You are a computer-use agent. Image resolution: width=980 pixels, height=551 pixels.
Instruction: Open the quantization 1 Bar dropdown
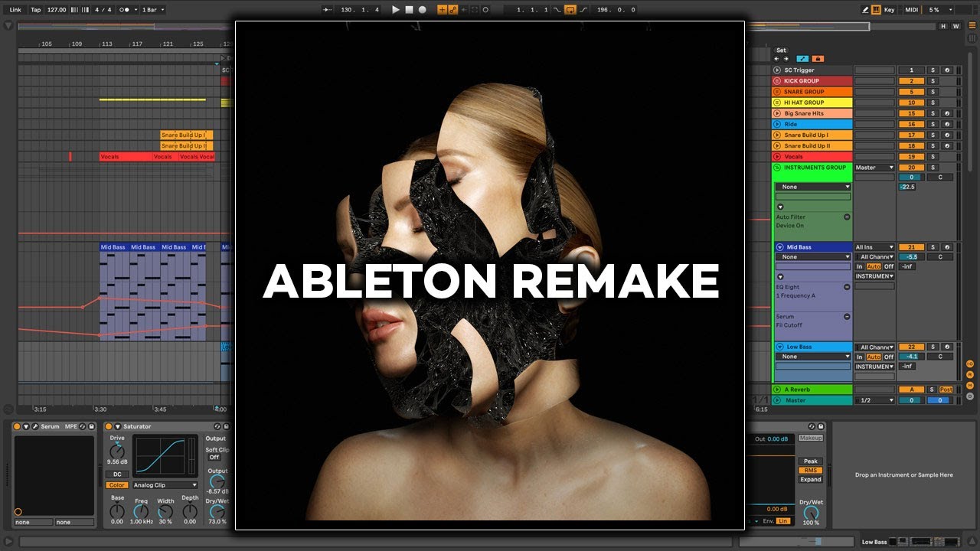coord(153,10)
